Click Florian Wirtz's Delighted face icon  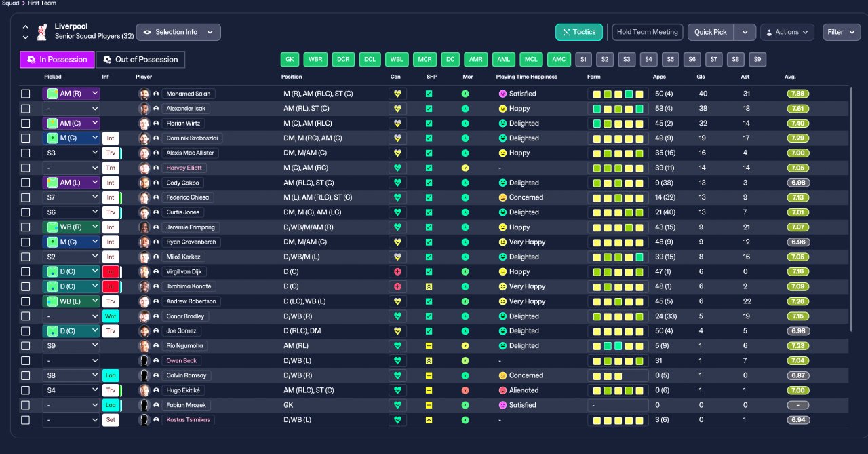point(502,124)
